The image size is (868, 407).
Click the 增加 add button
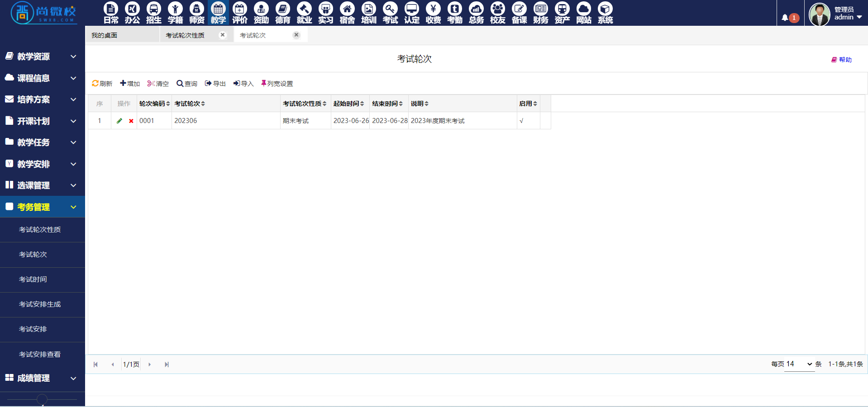(130, 84)
